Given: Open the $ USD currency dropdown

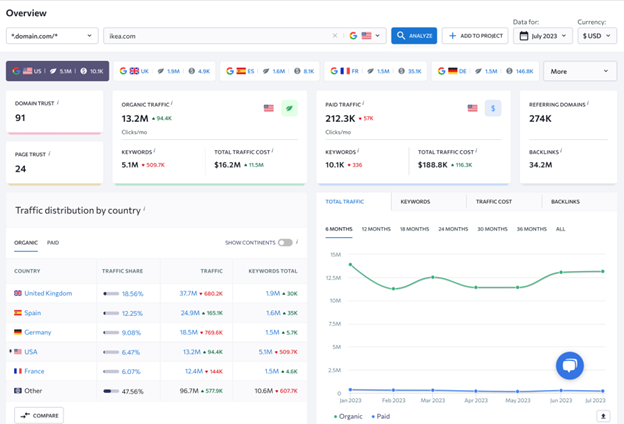Looking at the screenshot, I should (597, 36).
